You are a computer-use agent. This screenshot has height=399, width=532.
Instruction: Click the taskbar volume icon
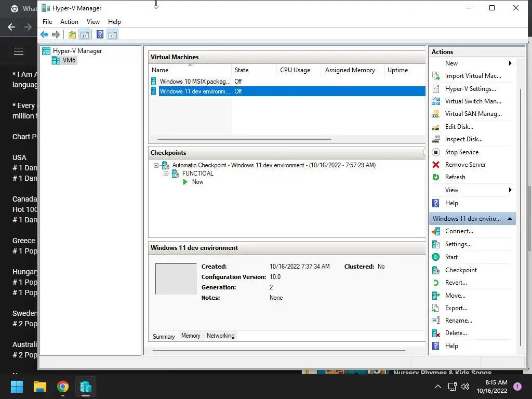click(465, 387)
